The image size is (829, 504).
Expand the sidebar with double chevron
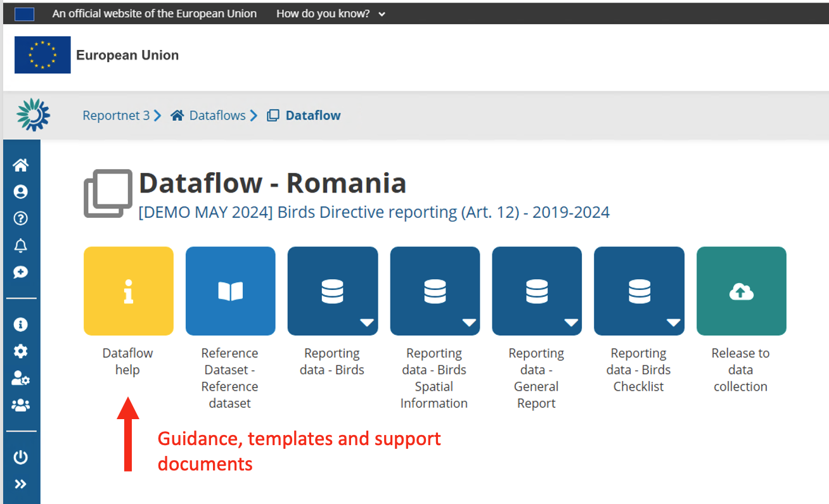coord(21,484)
